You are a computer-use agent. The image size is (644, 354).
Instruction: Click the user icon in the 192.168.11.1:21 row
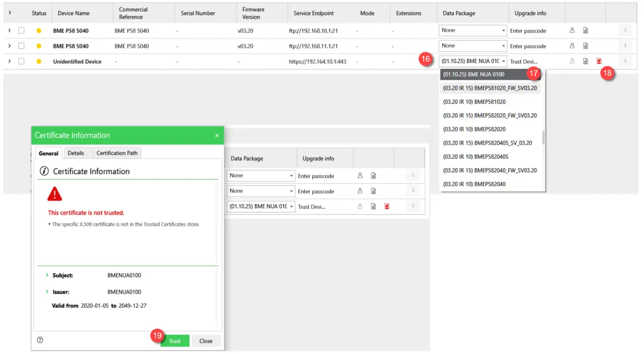572,46
